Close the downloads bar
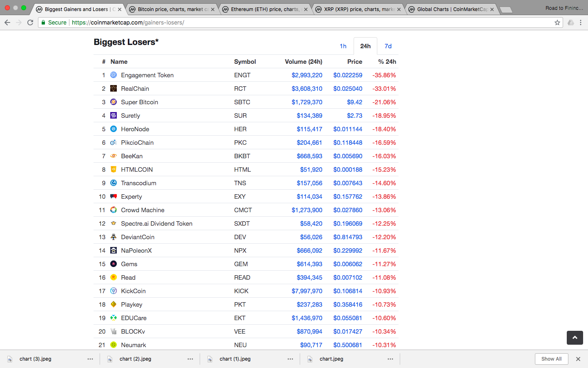 (x=578, y=359)
